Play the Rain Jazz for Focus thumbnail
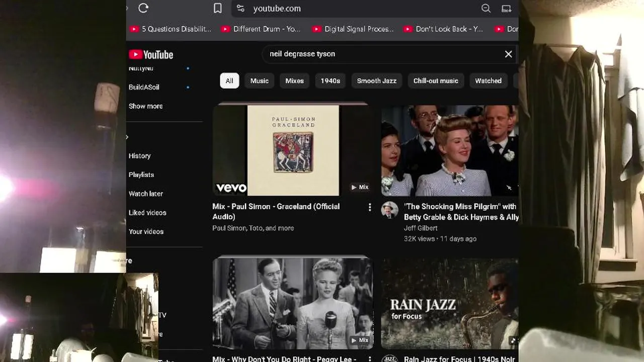Screen dimensions: 644x362 tap(450, 303)
